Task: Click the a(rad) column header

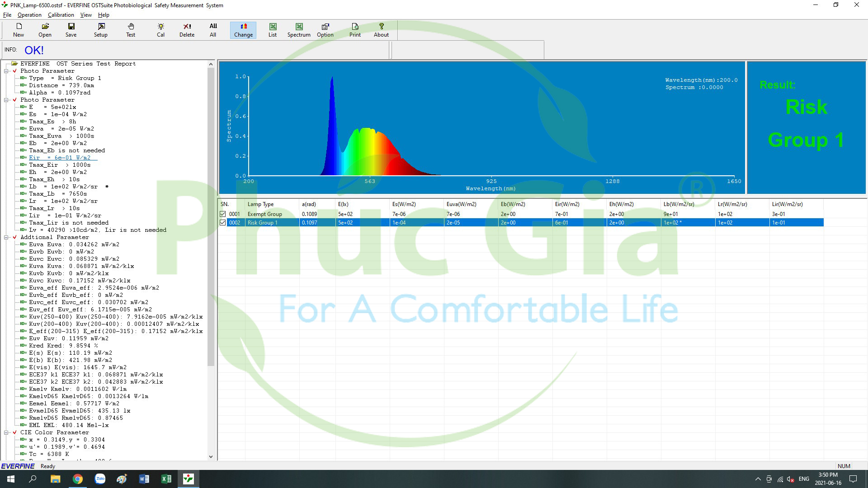Action: point(317,204)
